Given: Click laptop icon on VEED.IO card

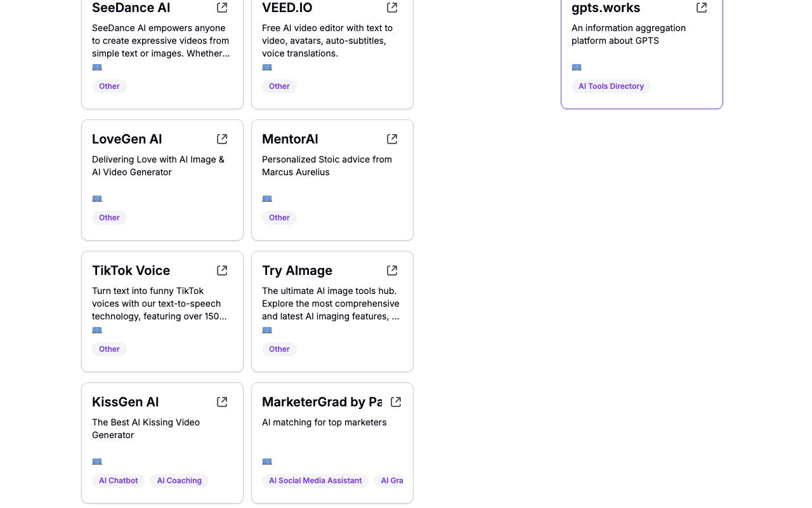Looking at the screenshot, I should coord(267,67).
